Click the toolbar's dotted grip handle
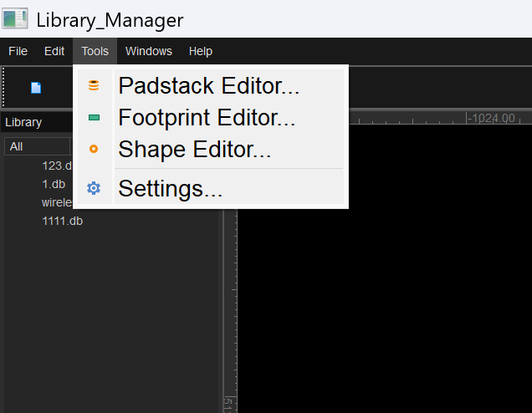Screen dimensions: 532x413 click(4, 88)
